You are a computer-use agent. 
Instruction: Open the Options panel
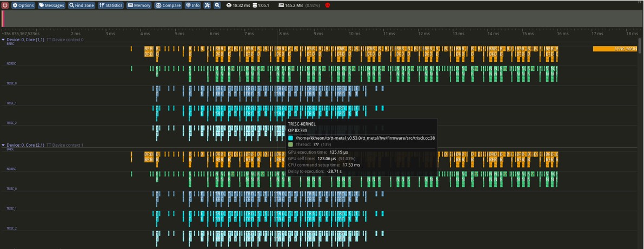23,5
